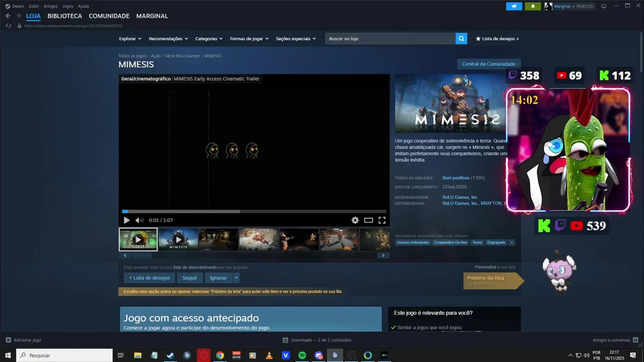Open taskbar volume control
644x362 pixels.
click(x=586, y=355)
